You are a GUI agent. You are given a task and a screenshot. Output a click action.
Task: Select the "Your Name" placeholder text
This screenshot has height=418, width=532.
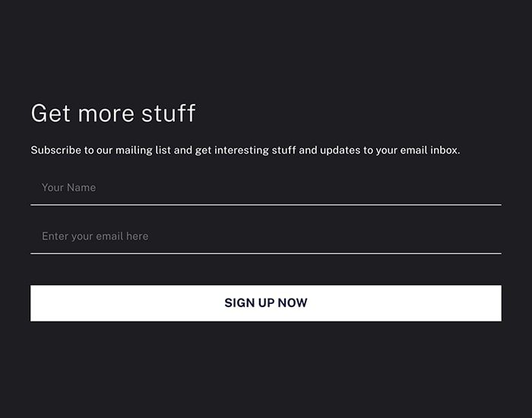(69, 188)
